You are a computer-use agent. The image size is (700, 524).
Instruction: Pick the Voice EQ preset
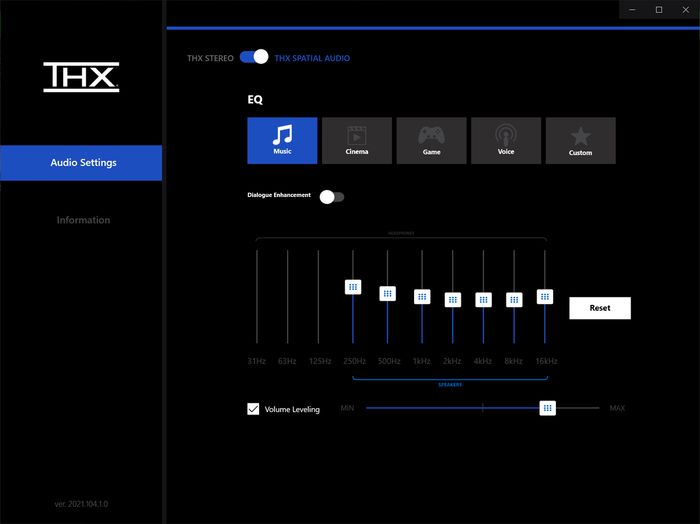tap(506, 141)
